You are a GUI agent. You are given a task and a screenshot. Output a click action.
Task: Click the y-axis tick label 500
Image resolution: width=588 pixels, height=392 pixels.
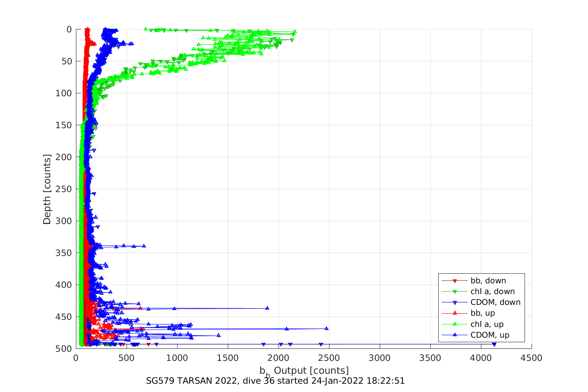(x=63, y=349)
